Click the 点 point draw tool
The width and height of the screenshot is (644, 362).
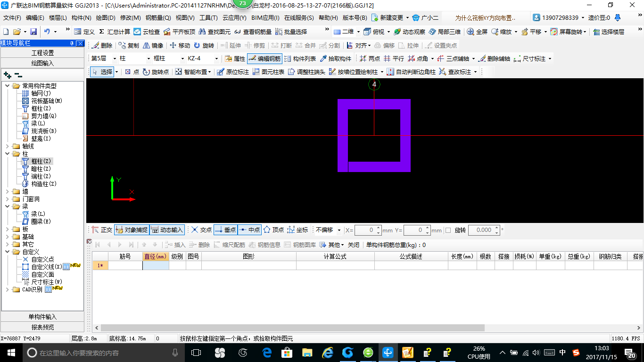click(x=132, y=72)
